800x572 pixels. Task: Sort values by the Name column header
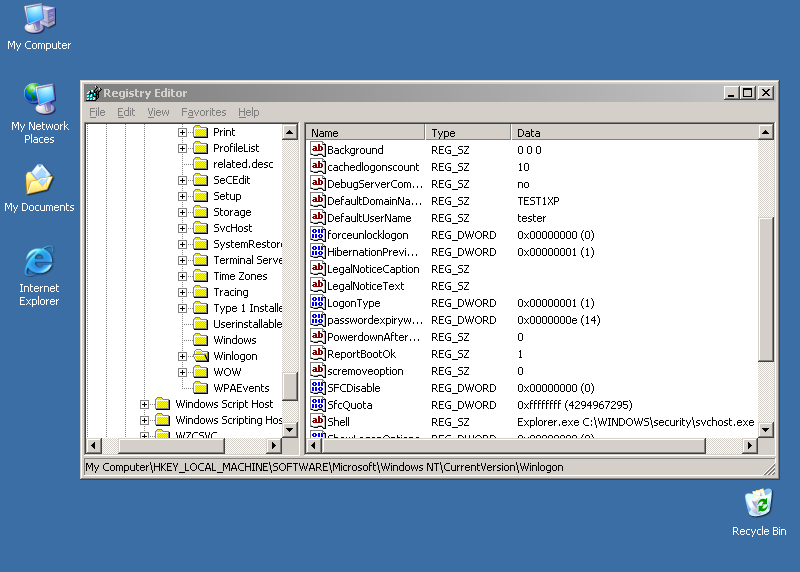click(x=365, y=133)
